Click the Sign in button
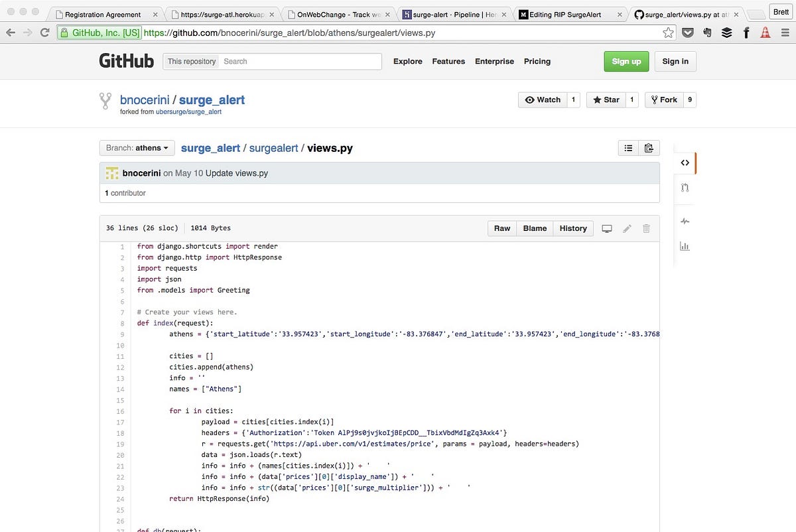 click(675, 61)
